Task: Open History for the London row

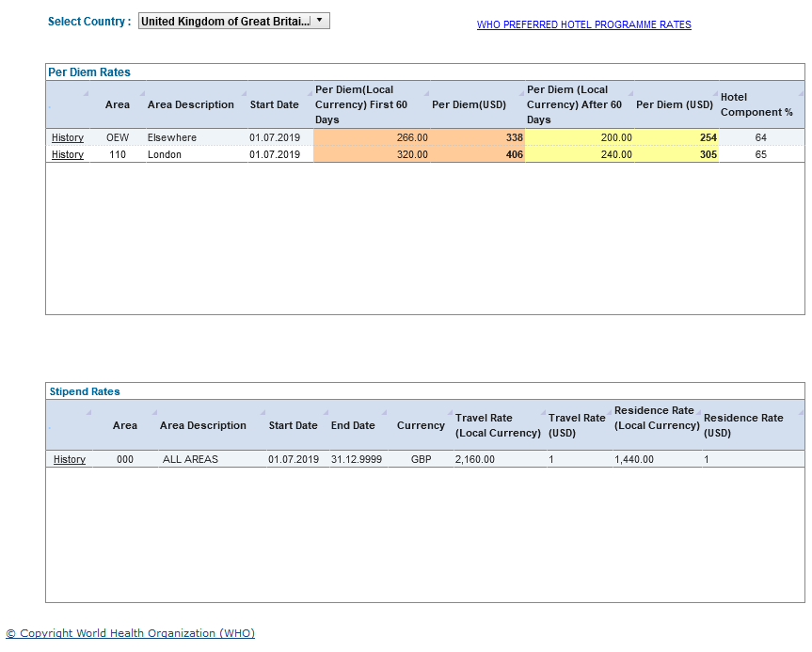Action: [68, 155]
